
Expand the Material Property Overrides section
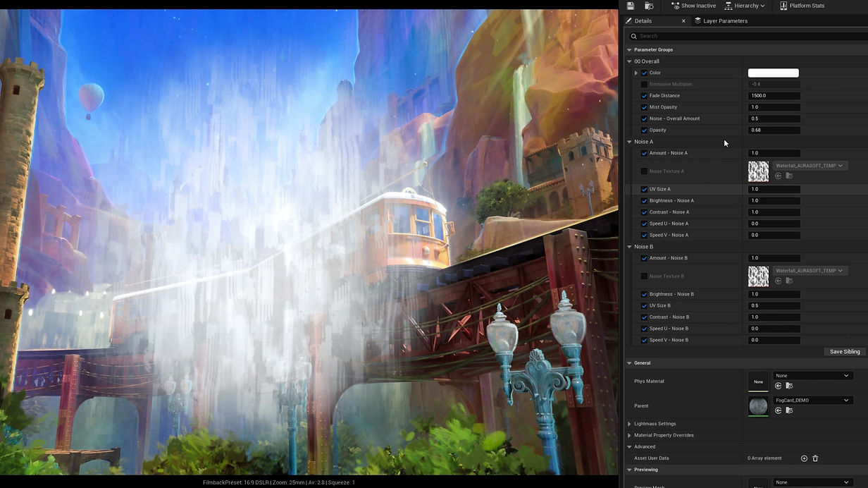click(x=630, y=435)
